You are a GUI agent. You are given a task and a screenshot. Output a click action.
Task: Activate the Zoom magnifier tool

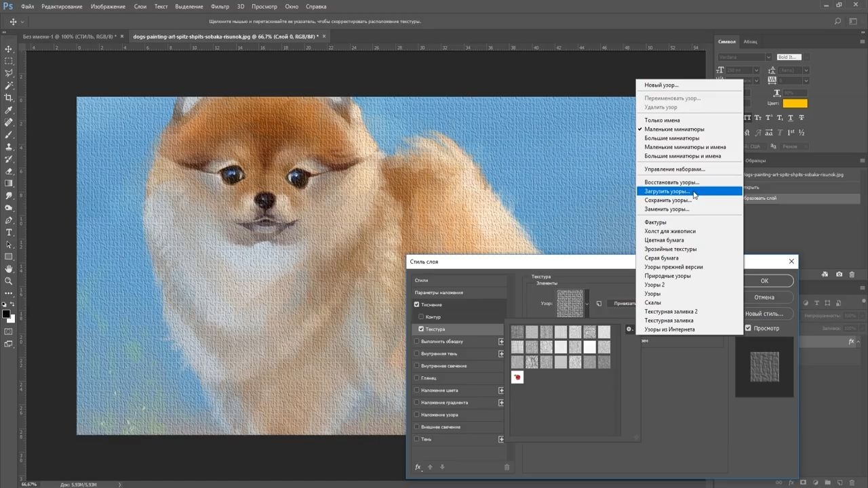click(x=8, y=281)
